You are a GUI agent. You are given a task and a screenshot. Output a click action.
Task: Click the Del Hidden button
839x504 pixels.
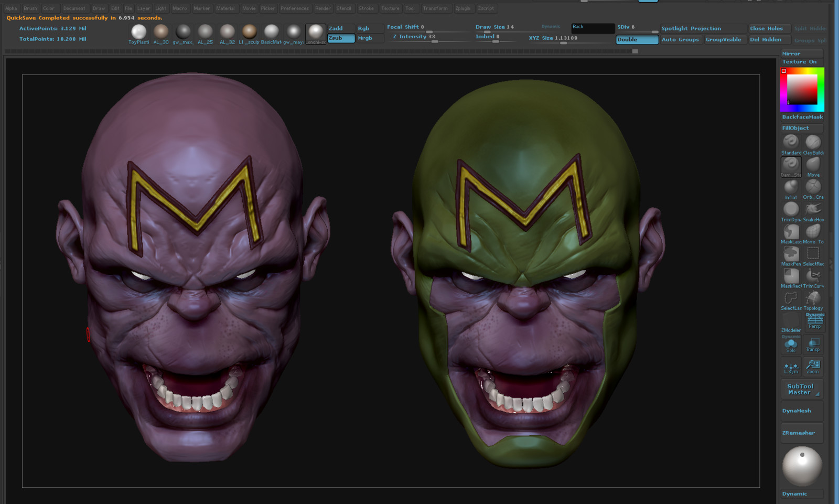coord(769,40)
